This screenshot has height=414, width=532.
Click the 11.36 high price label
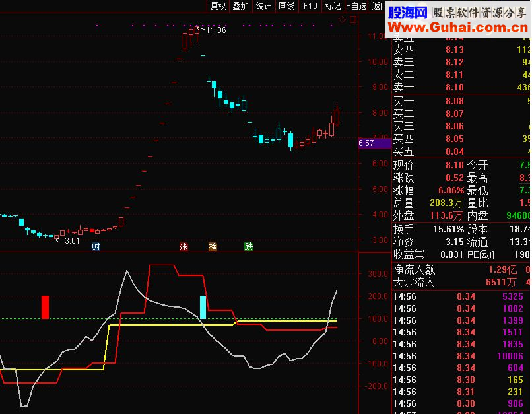(216, 30)
